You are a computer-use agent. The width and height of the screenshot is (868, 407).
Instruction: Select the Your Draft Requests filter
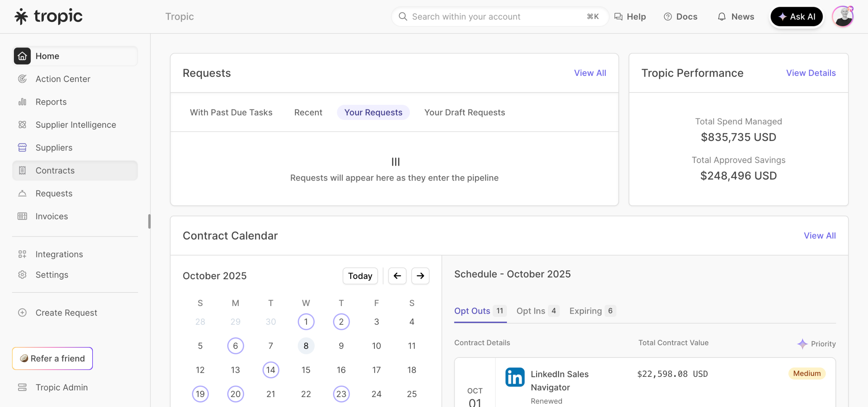pyautogui.click(x=465, y=113)
